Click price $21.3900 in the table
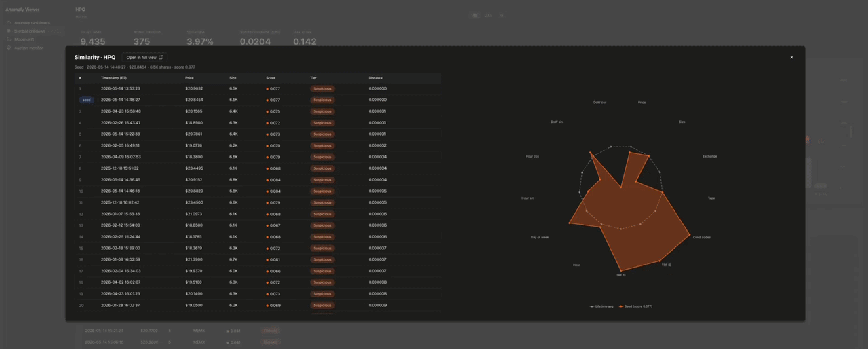The width and height of the screenshot is (868, 349). 193,259
